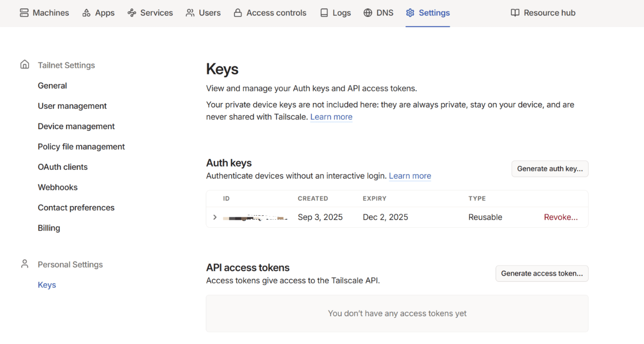Viewport: 644px width, 344px height.
Task: Select User management in sidebar
Action: [x=72, y=106]
